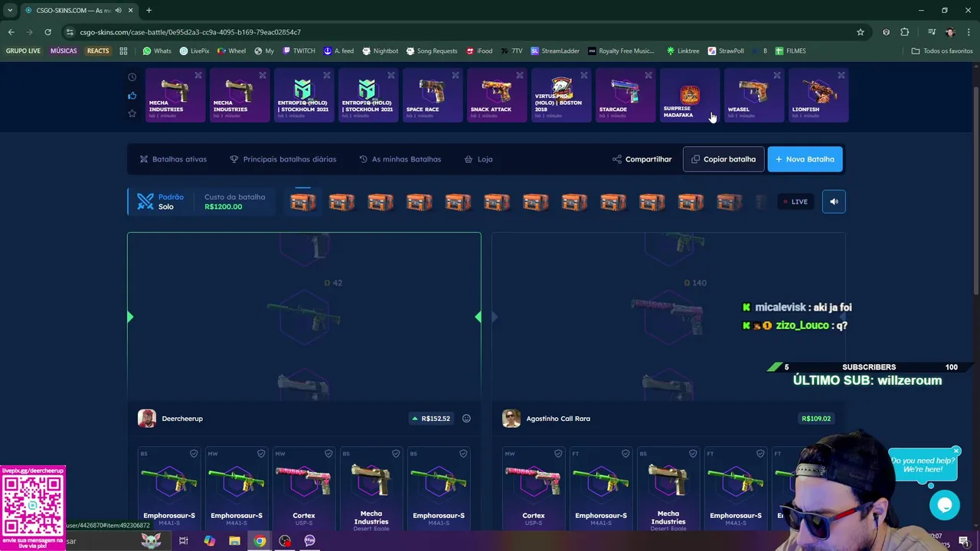Open the StrawPoll bookmark
Image resolution: width=980 pixels, height=551 pixels.
(x=726, y=51)
